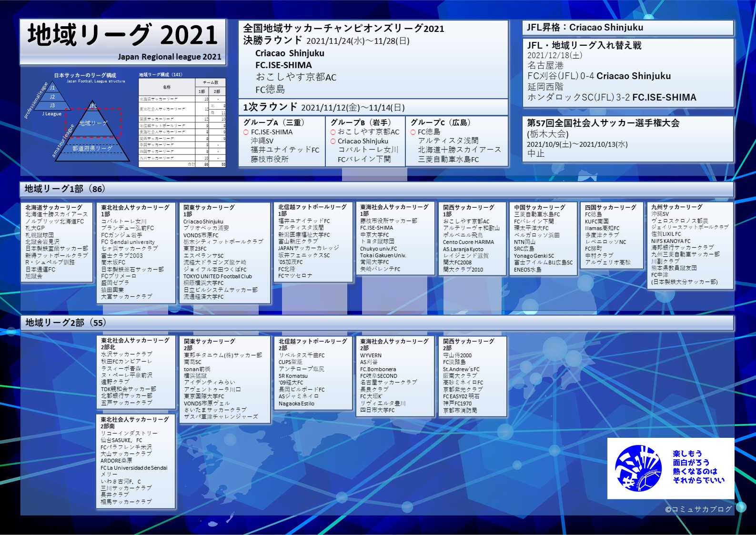Click FC.Bombonera in Tokai 2部
The width and height of the screenshot is (756, 535).
[378, 369]
